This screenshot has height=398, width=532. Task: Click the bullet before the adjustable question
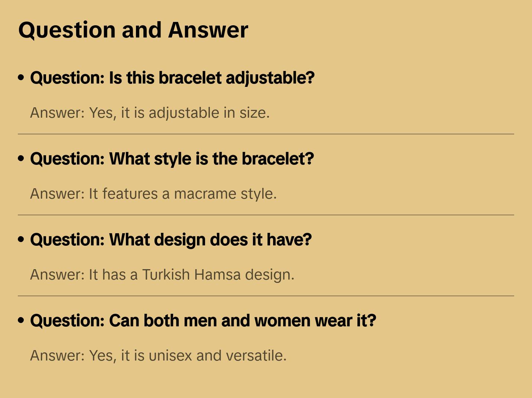(21, 78)
